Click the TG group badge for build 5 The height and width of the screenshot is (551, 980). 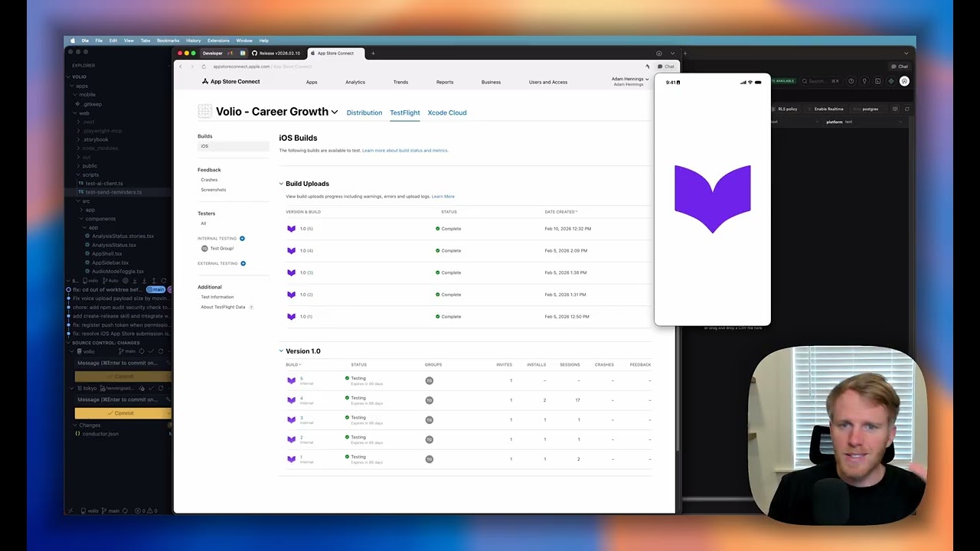click(x=430, y=380)
